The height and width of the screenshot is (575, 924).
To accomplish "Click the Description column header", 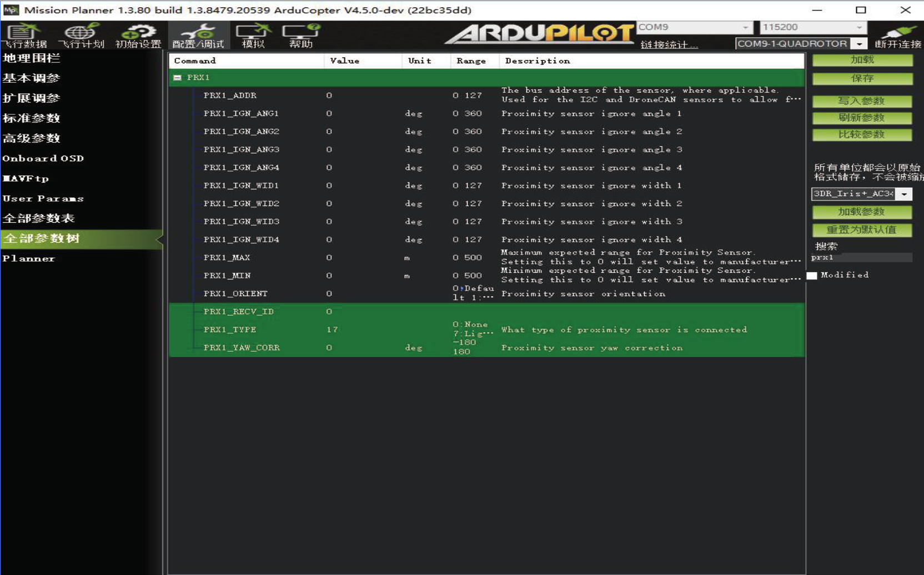I will point(652,61).
